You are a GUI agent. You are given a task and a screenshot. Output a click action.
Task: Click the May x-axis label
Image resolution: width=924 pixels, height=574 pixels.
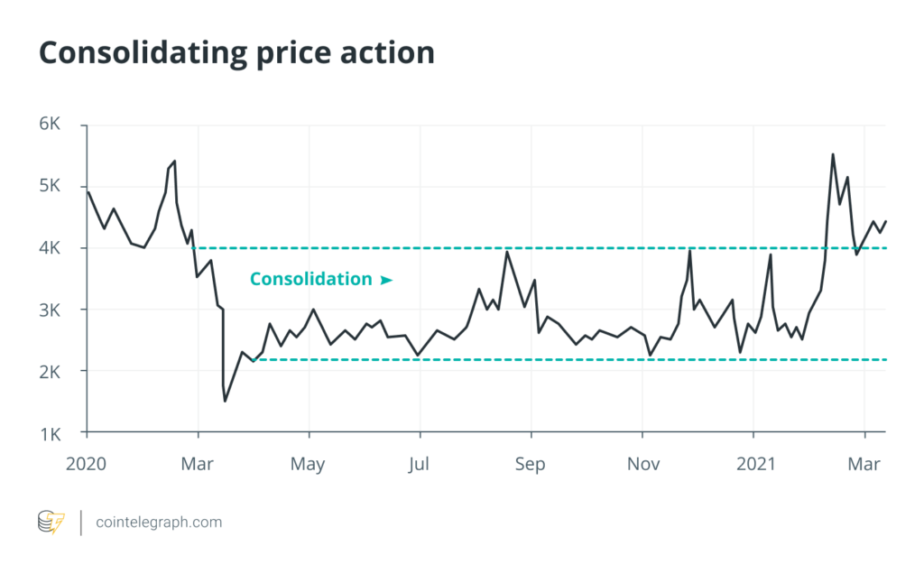pyautogui.click(x=309, y=464)
